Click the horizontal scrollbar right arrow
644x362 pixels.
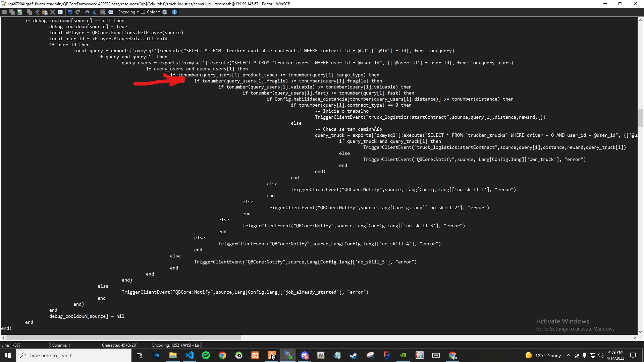click(x=635, y=338)
